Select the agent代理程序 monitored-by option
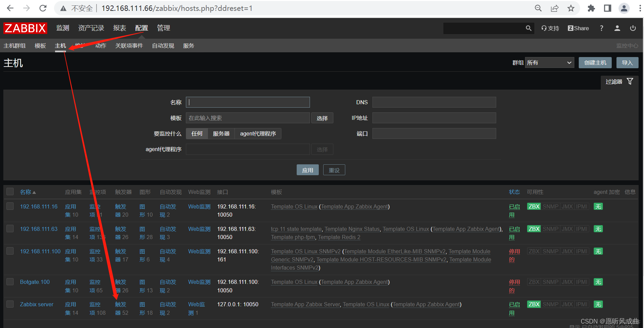Viewport: 644px width, 328px height. click(x=258, y=133)
